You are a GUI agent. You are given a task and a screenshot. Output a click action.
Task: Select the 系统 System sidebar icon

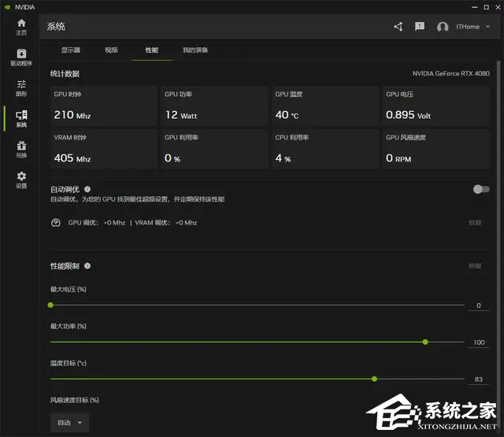tap(21, 119)
